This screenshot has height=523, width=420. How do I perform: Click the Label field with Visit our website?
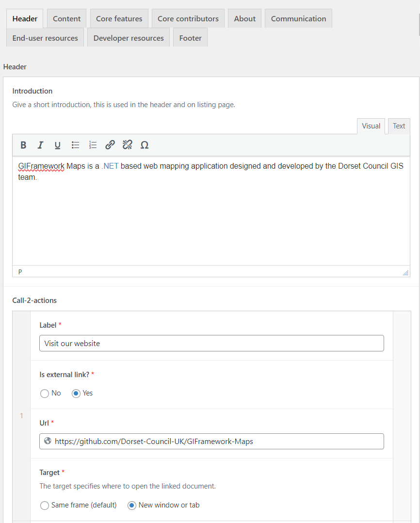[211, 343]
